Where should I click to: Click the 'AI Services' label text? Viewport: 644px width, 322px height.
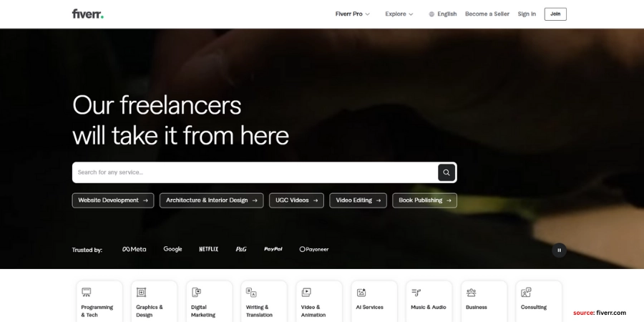point(370,307)
